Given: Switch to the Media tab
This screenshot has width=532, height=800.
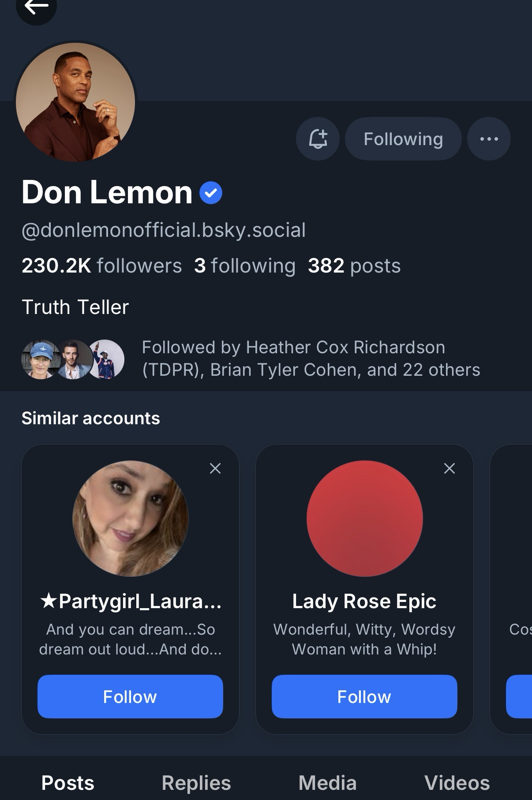Looking at the screenshot, I should tap(327, 783).
